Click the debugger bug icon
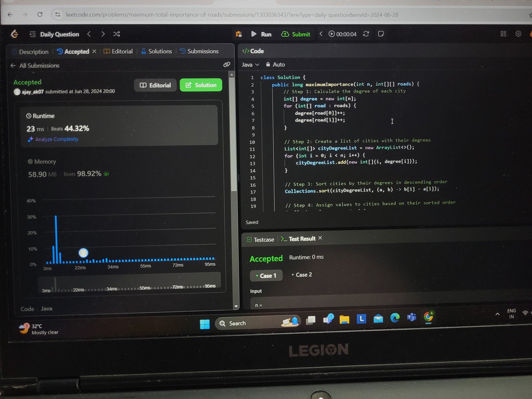The width and height of the screenshot is (532, 399). 239,34
